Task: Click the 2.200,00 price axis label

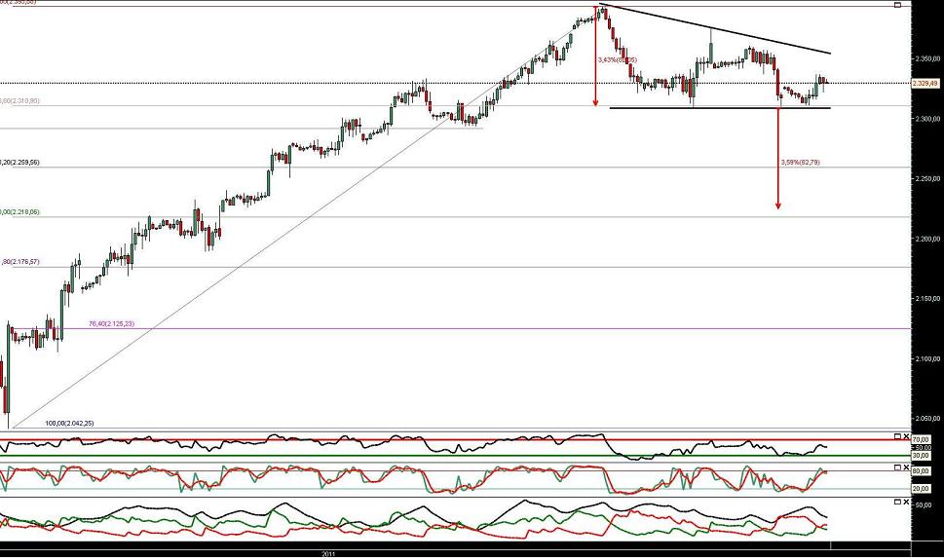Action: (926, 239)
